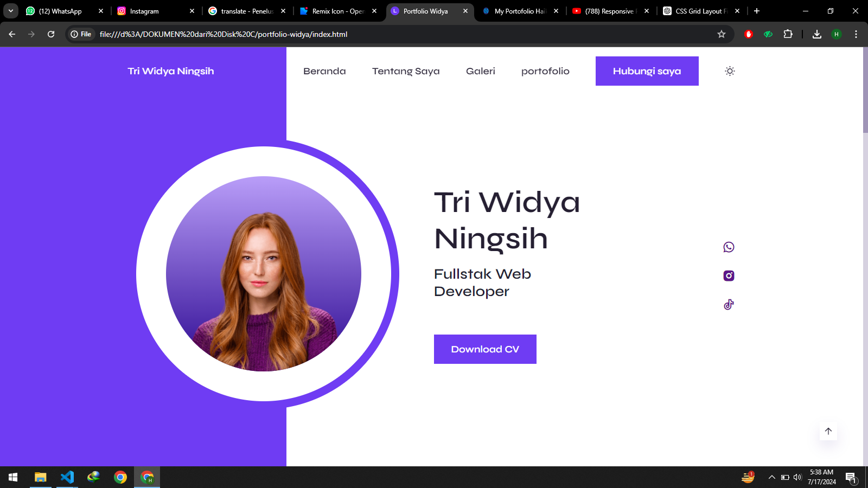Bookmark this page with the star icon
Screen dimensions: 868x488
pyautogui.click(x=721, y=34)
